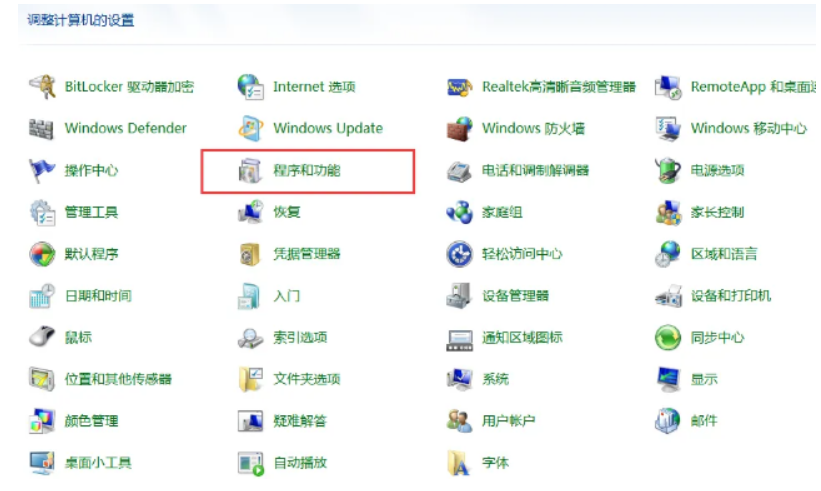Click the 日期和时间 calendar clock icon

[x=42, y=296]
